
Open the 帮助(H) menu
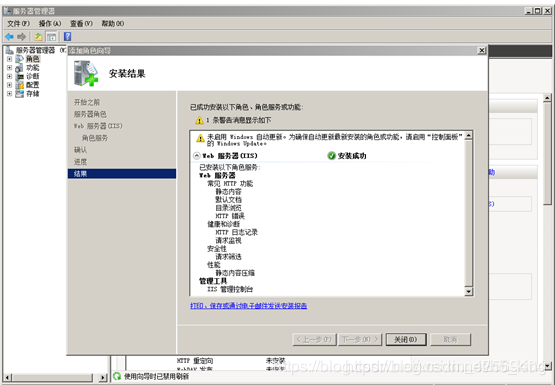pos(113,23)
